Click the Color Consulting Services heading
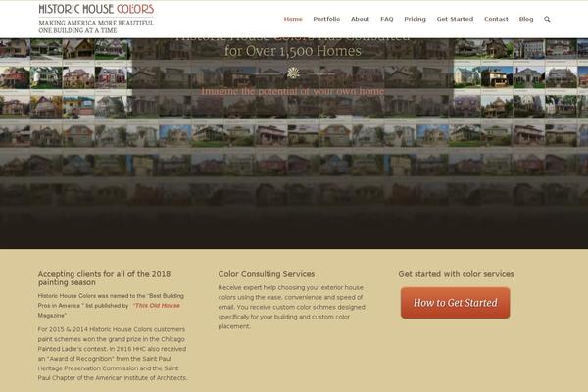 pyautogui.click(x=267, y=274)
